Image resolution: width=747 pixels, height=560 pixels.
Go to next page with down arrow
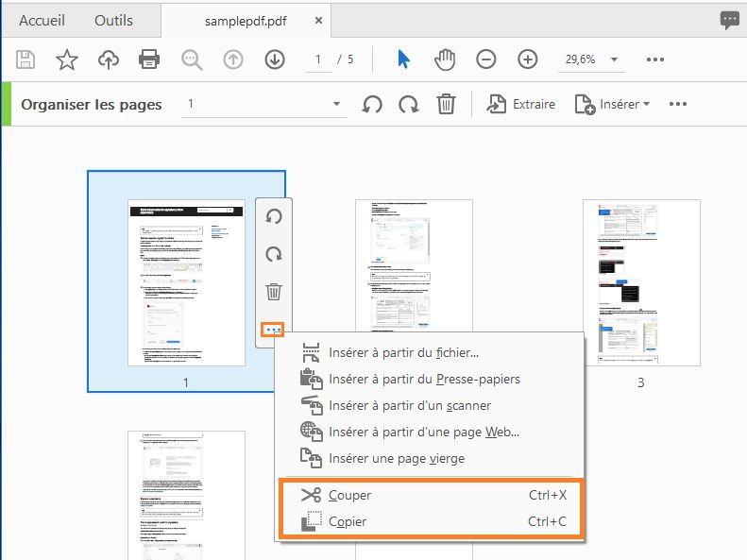click(275, 59)
